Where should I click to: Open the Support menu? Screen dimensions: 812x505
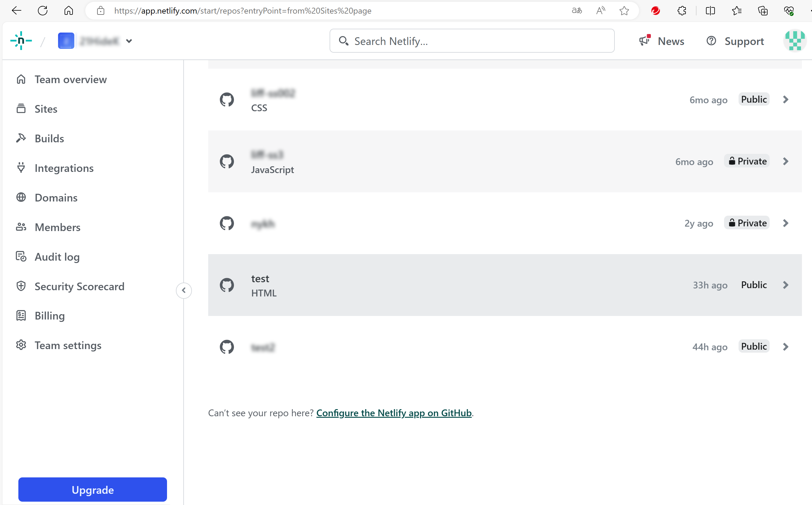[x=735, y=41]
